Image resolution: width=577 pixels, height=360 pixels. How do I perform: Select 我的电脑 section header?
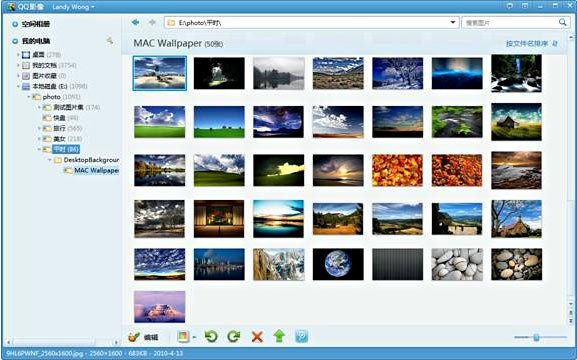tap(35, 41)
